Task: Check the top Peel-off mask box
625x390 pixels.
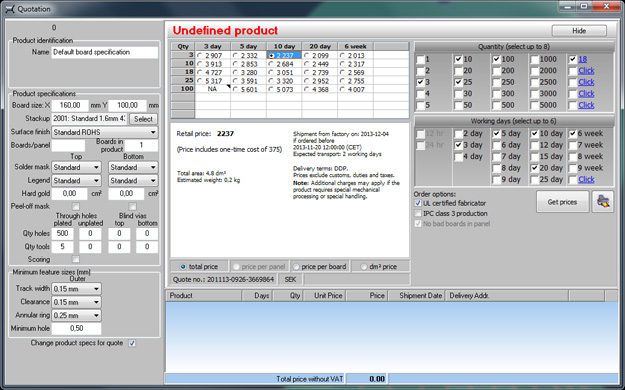Action: (x=75, y=206)
